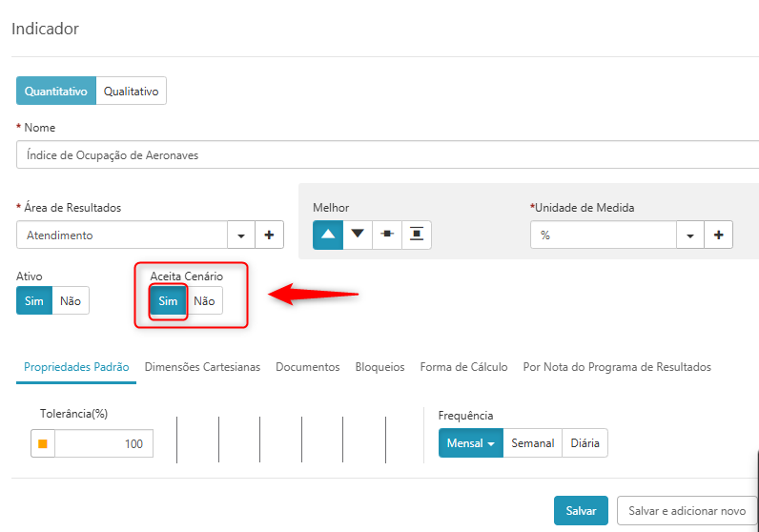
Task: Switch to the Dimensões Cartesianas tab
Action: (201, 367)
